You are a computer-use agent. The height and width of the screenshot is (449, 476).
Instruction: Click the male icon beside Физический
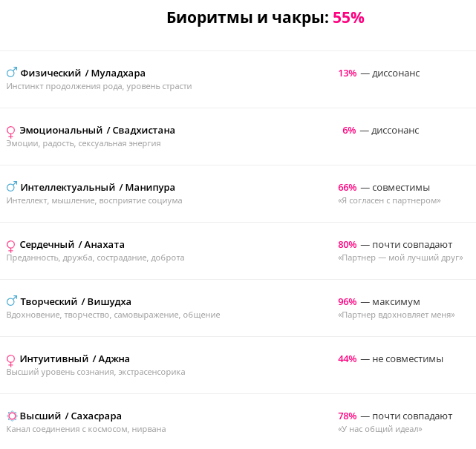(x=11, y=73)
